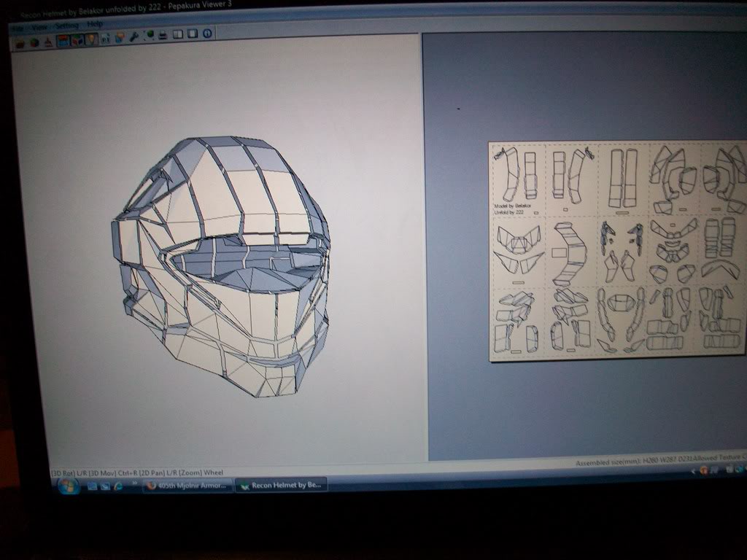
Task: Toggle the light bulb lighting button
Action: tap(91, 39)
